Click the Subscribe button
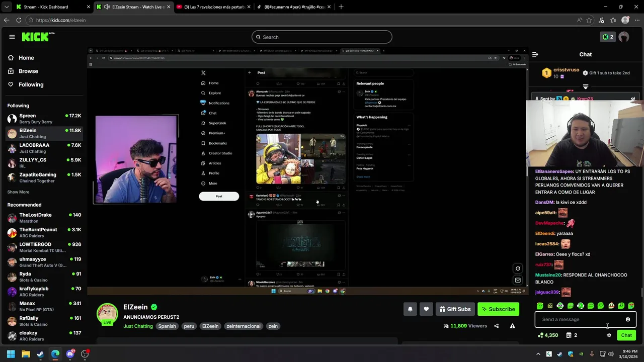Image resolution: width=644 pixels, height=362 pixels. pyautogui.click(x=498, y=309)
